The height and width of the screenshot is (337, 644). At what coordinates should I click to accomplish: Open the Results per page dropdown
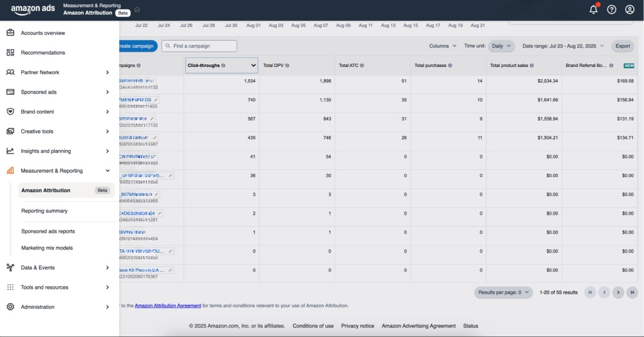(504, 293)
